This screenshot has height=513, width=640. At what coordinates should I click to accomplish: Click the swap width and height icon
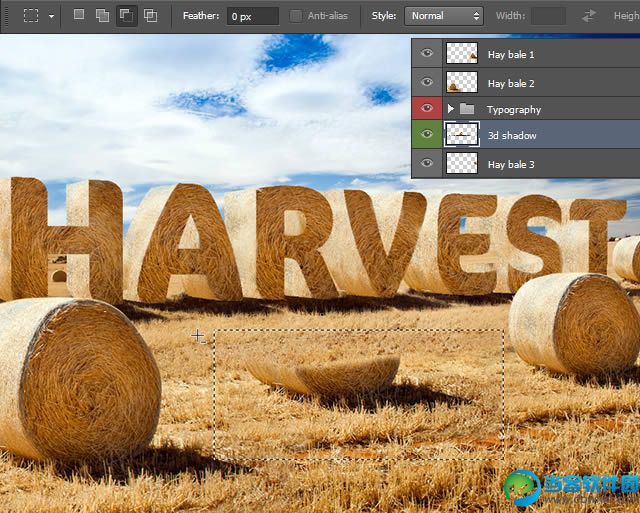(x=589, y=15)
